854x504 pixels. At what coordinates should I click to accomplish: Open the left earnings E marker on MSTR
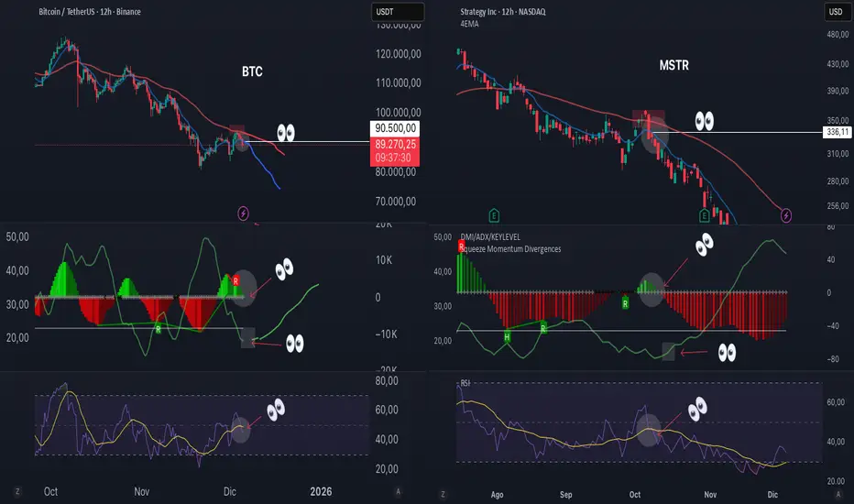(x=494, y=215)
